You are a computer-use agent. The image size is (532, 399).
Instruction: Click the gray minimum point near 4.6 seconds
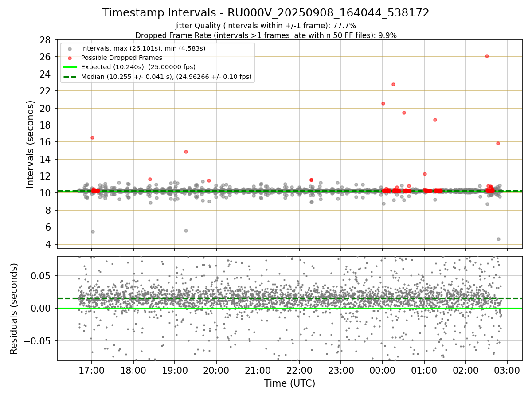click(498, 239)
